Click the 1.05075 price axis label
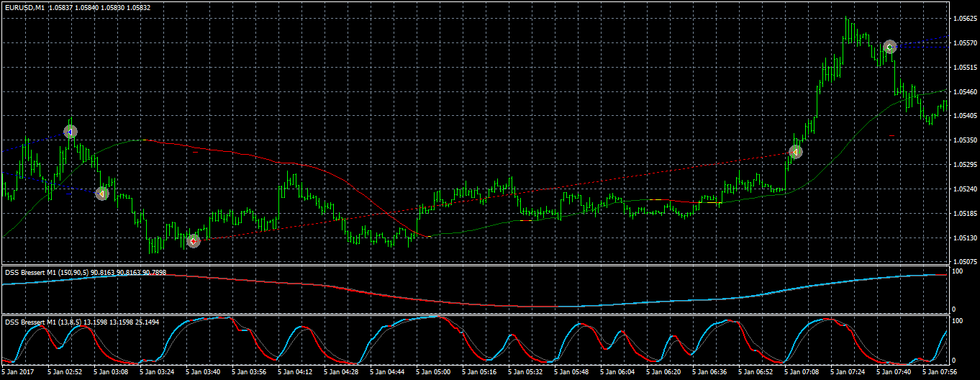980x380 pixels. 964,262
